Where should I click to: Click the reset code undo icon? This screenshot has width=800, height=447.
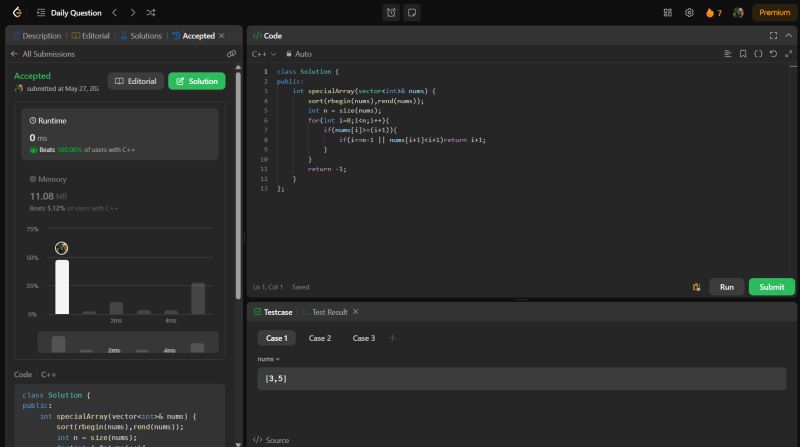click(773, 54)
